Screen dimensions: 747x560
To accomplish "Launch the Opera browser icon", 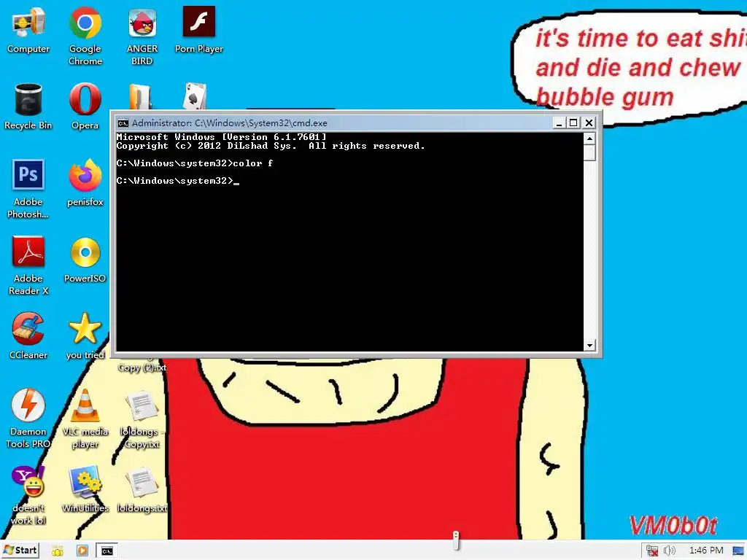I will 85,106.
